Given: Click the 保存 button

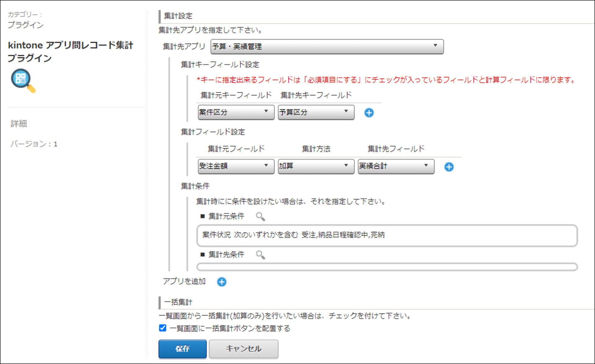Looking at the screenshot, I should pos(183,349).
